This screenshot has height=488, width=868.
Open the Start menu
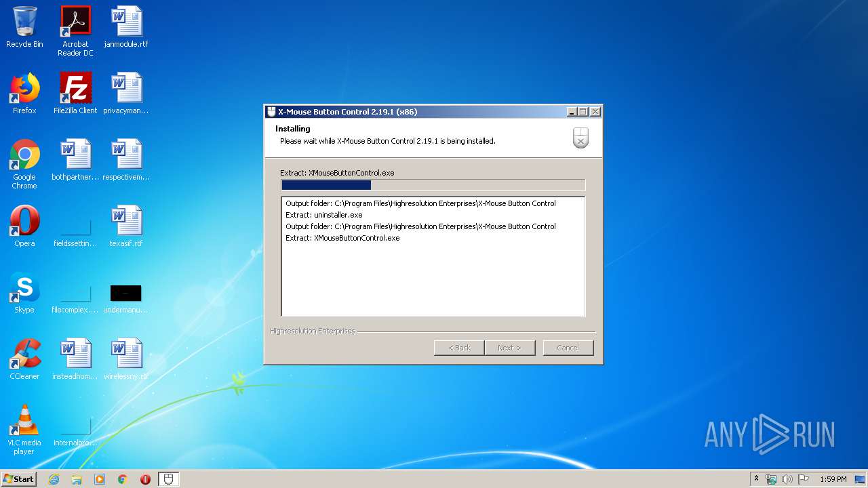click(x=19, y=479)
